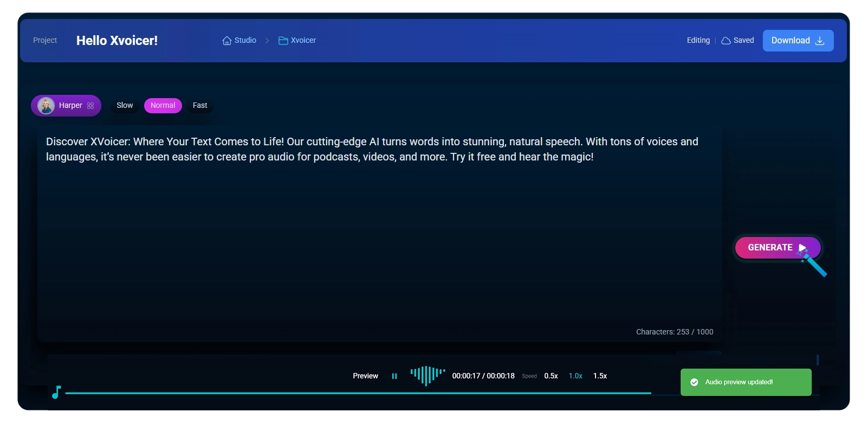Click the waveform visualizer icon

coord(427,375)
